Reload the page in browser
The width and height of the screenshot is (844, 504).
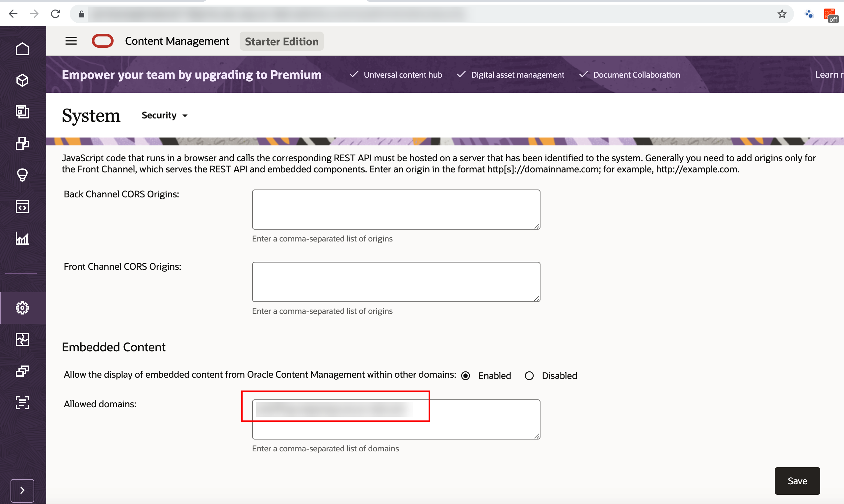[x=55, y=14]
